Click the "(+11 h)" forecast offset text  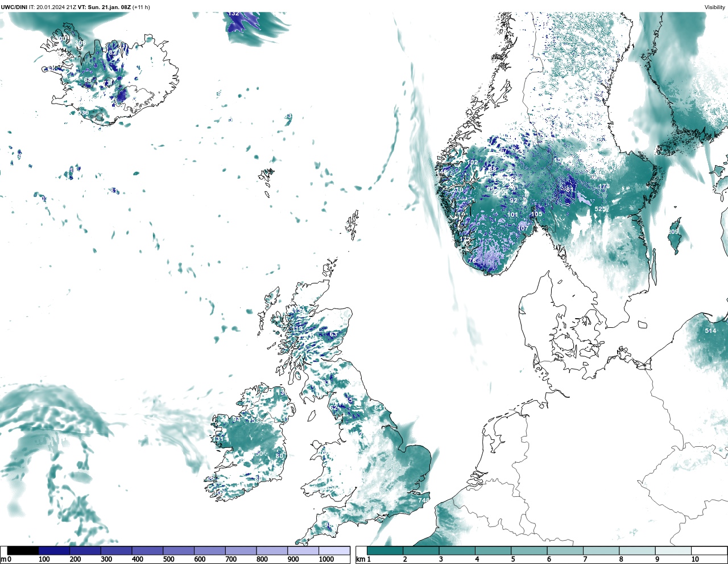pyautogui.click(x=141, y=7)
